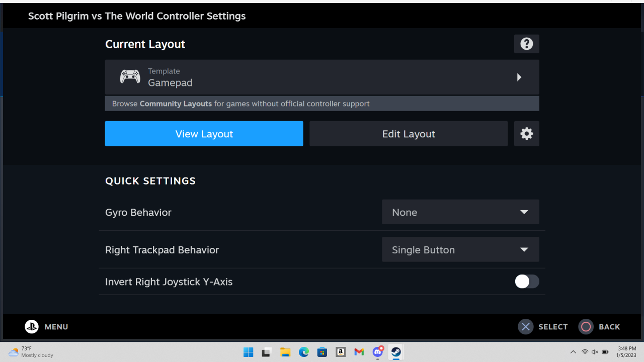The image size is (644, 362).
Task: Open Discord from the taskbar
Action: (378, 352)
